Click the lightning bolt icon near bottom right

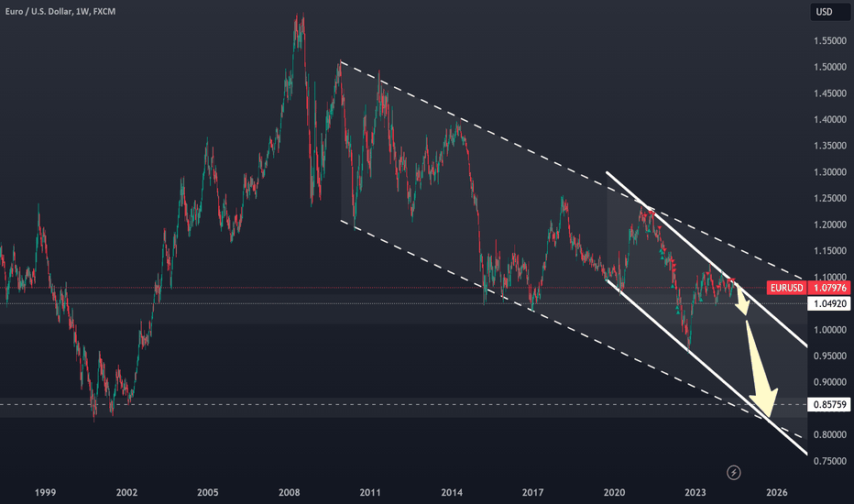734,473
